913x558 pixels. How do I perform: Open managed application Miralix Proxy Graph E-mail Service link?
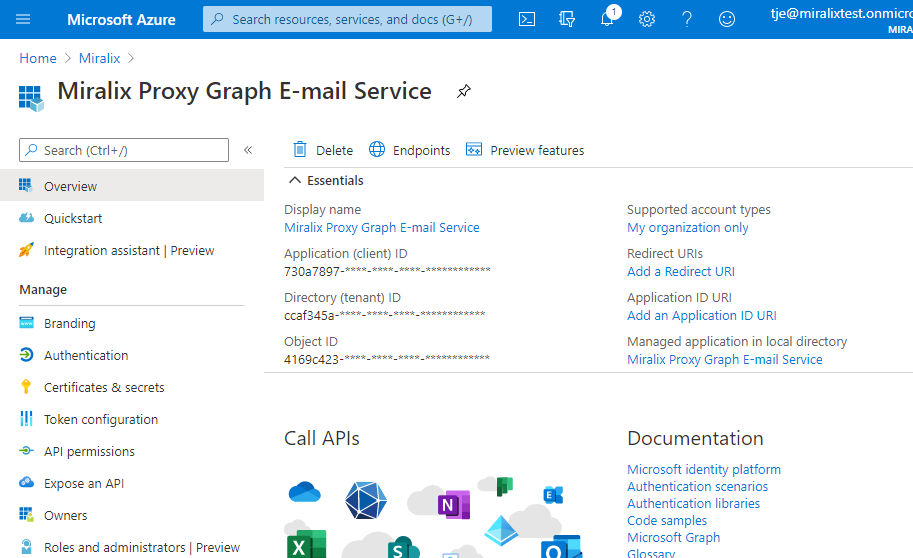(x=725, y=359)
